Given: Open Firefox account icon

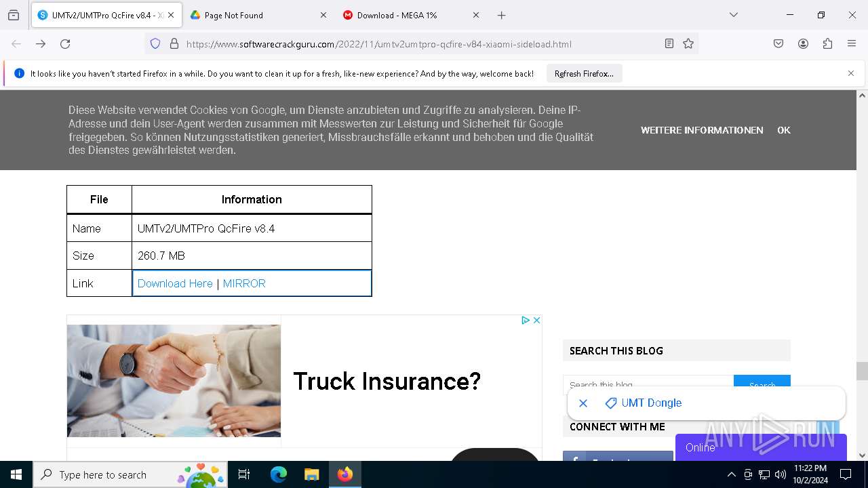Looking at the screenshot, I should 803,44.
